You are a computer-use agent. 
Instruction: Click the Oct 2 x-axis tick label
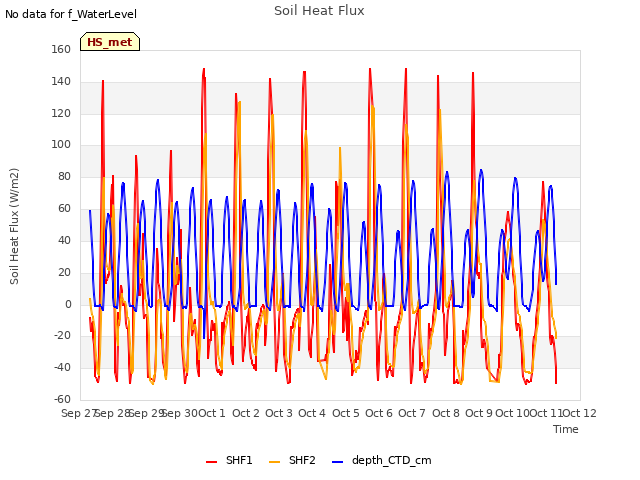click(246, 413)
